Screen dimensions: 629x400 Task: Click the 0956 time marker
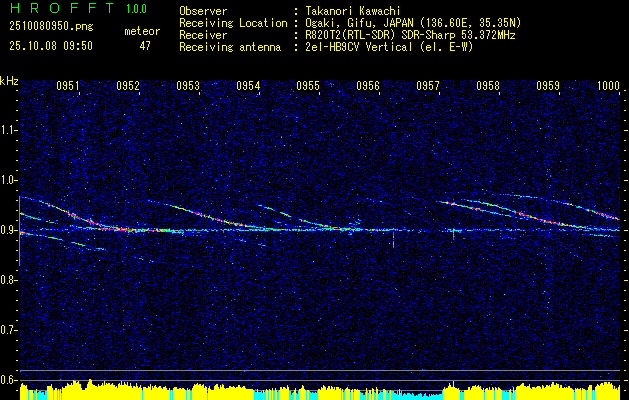368,85
